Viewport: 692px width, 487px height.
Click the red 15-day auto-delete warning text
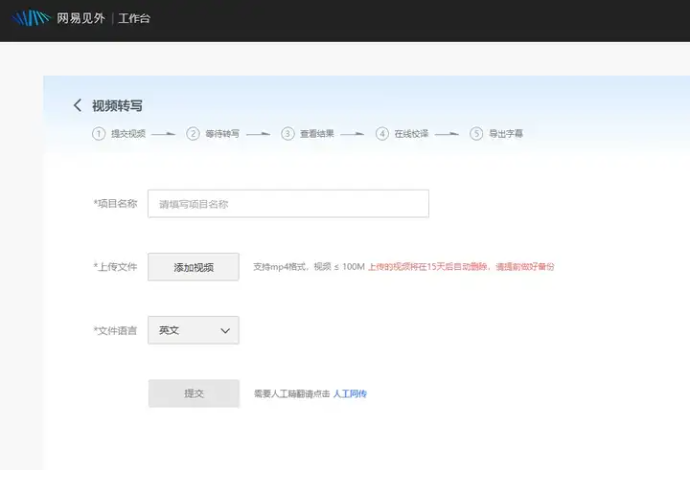[461, 267]
